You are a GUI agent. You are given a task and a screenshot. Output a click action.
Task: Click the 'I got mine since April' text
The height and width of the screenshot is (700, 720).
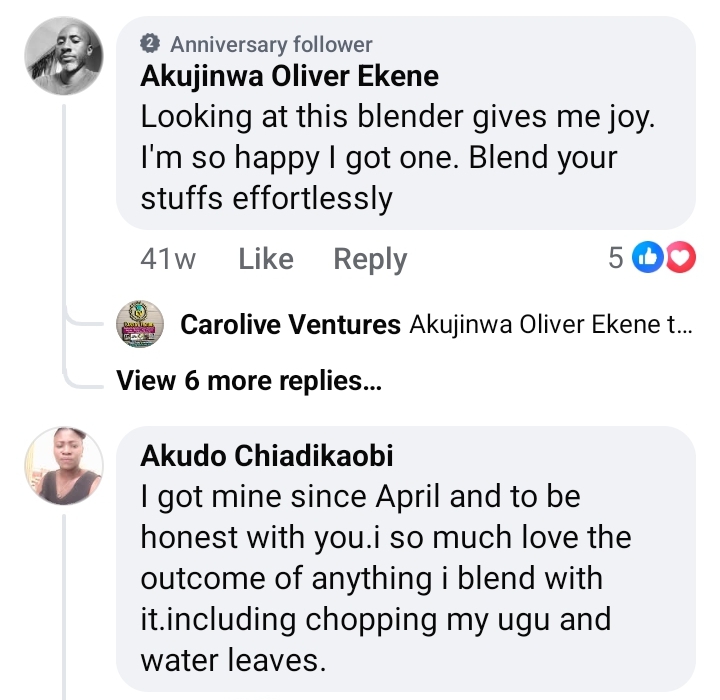[360, 496]
